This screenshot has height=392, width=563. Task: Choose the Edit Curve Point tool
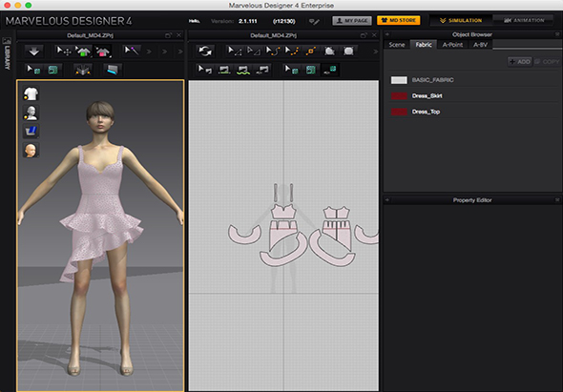[x=292, y=51]
